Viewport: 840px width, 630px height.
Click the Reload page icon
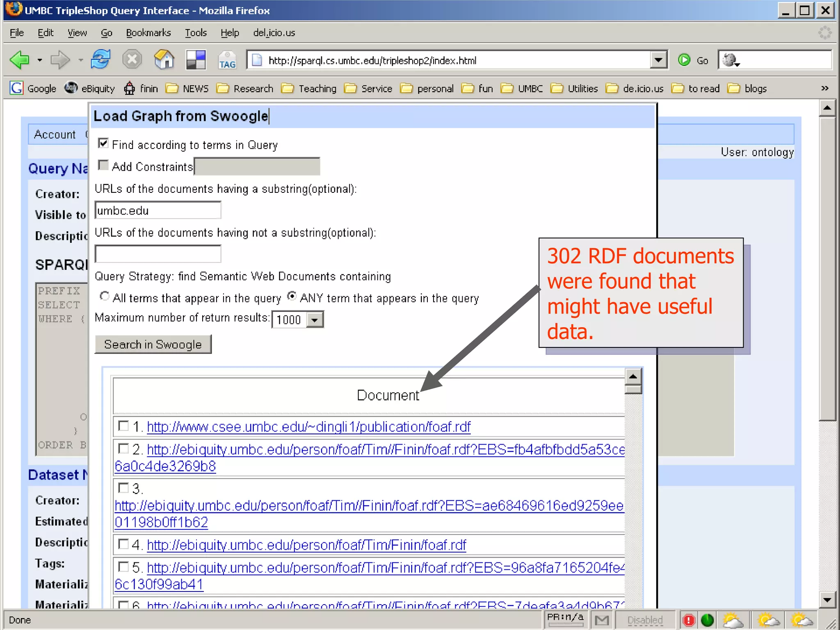pos(100,60)
